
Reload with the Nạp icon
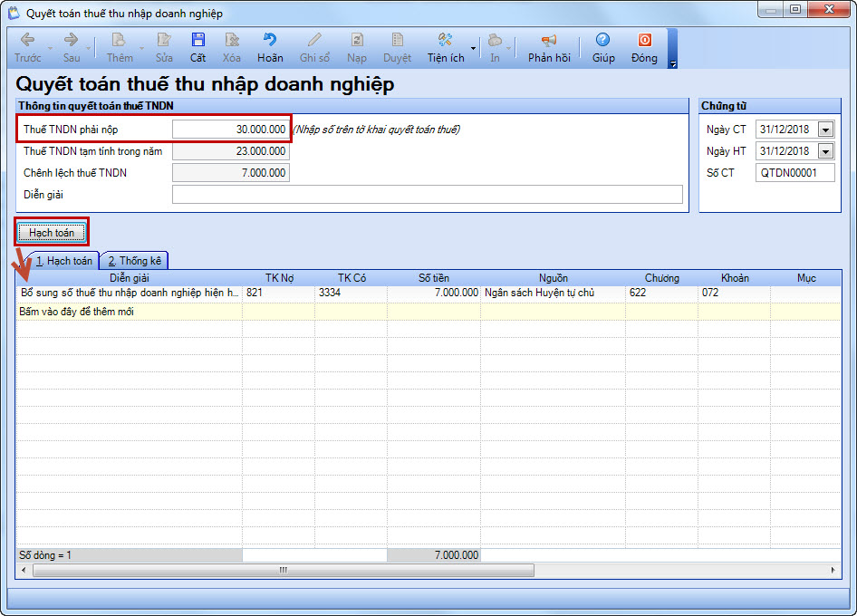coord(356,40)
